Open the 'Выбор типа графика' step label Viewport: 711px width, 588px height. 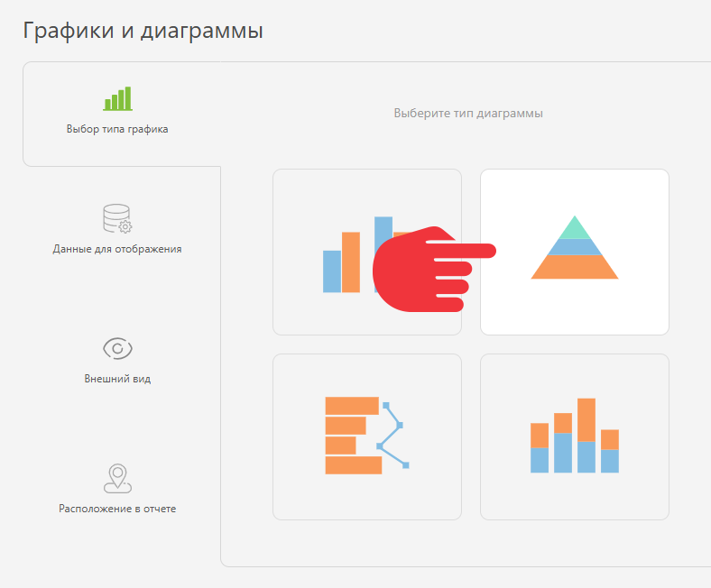click(x=117, y=129)
